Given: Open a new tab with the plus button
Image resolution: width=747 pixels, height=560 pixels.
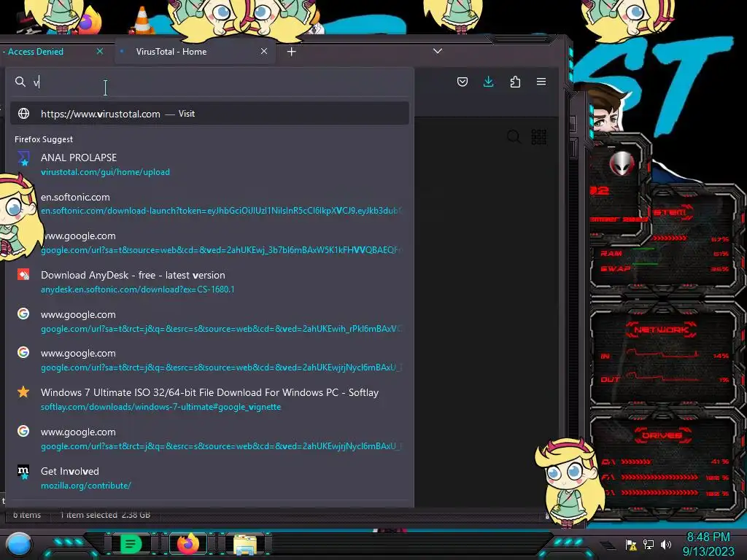Looking at the screenshot, I should pos(292,52).
